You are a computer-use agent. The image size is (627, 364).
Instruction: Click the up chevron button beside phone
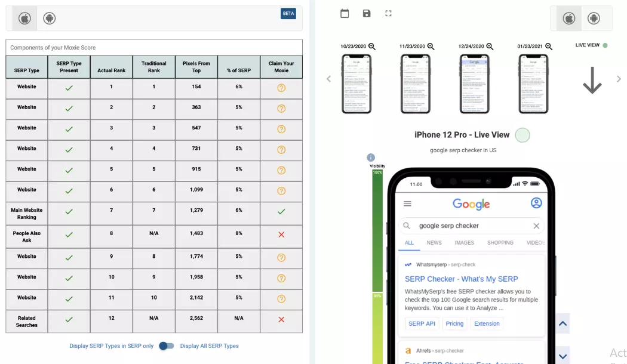(x=563, y=323)
